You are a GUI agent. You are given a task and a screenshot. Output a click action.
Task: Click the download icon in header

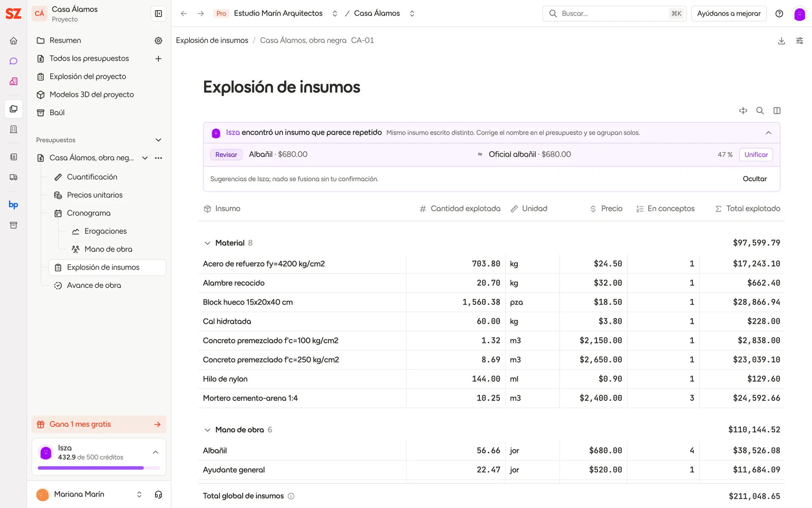click(x=782, y=41)
